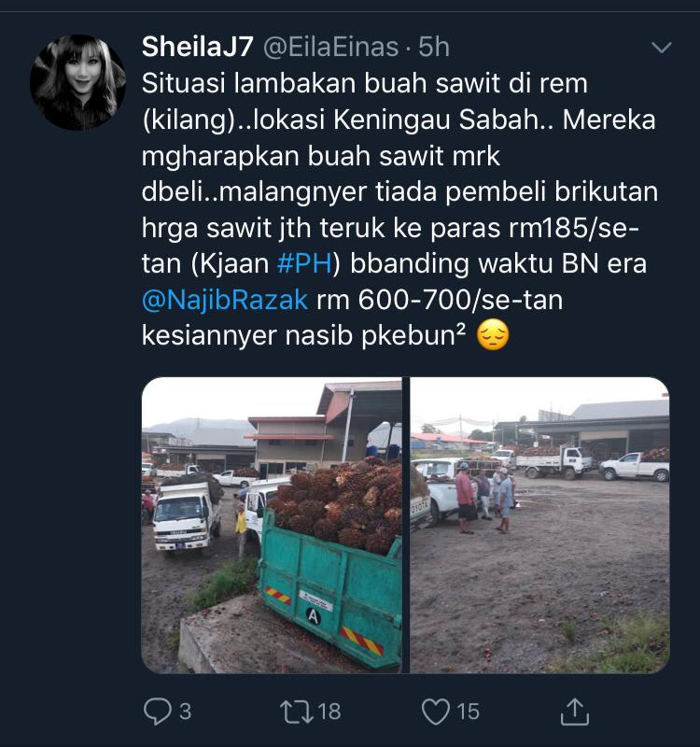View the right photo with men standing

[x=540, y=525]
